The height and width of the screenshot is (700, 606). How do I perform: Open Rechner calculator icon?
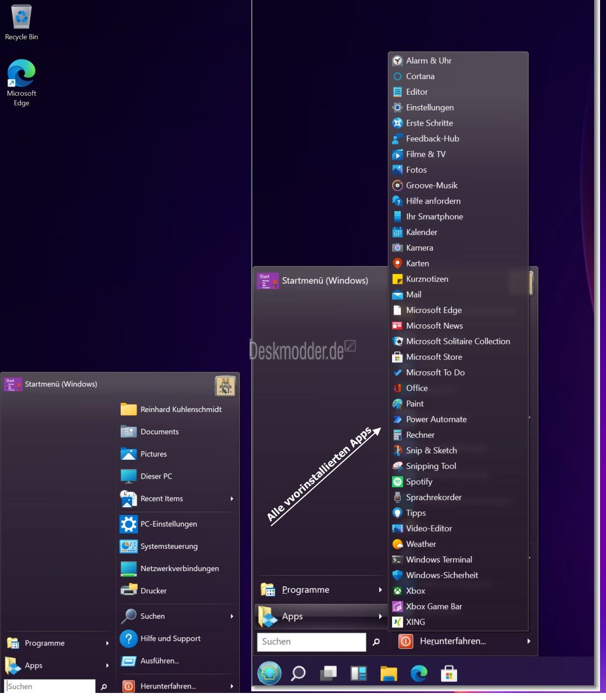[398, 435]
